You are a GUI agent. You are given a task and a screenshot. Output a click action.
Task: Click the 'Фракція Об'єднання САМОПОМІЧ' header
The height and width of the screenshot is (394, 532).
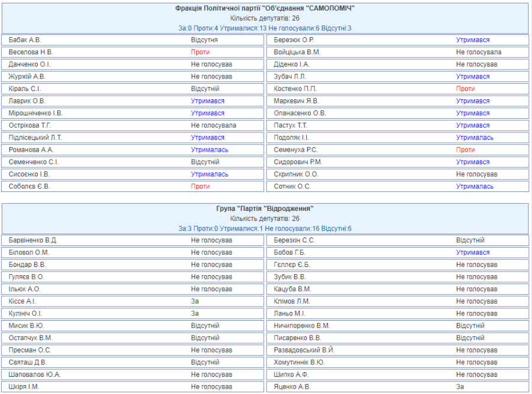point(265,8)
